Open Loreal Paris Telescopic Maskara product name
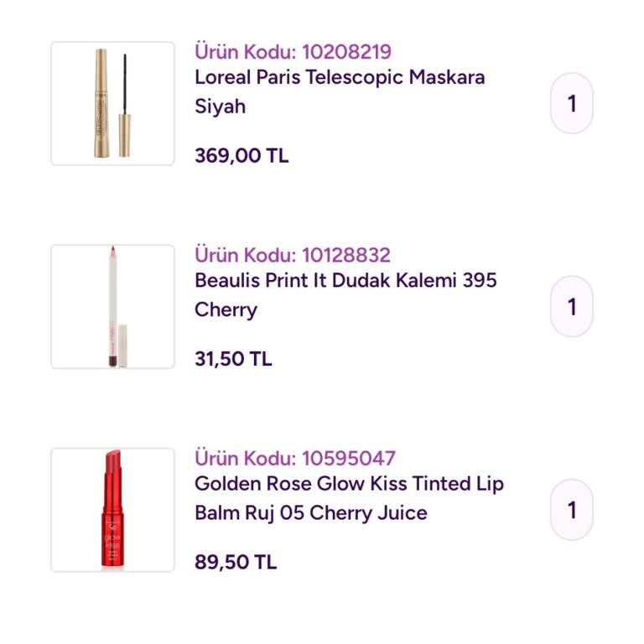Image resolution: width=644 pixels, height=644 pixels. tap(340, 78)
